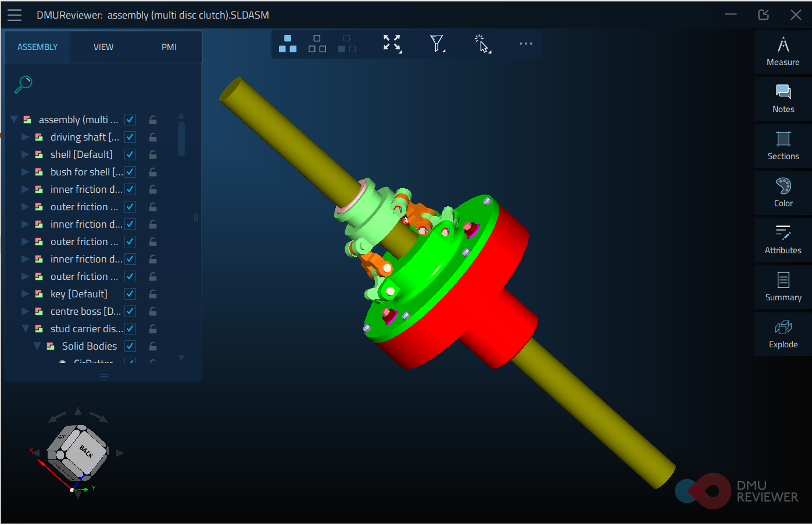The image size is (812, 525).
Task: Open the hamburger main menu
Action: point(15,15)
